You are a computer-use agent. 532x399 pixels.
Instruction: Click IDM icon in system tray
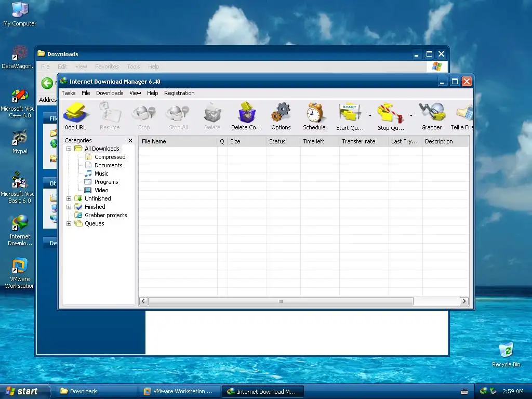click(484, 391)
